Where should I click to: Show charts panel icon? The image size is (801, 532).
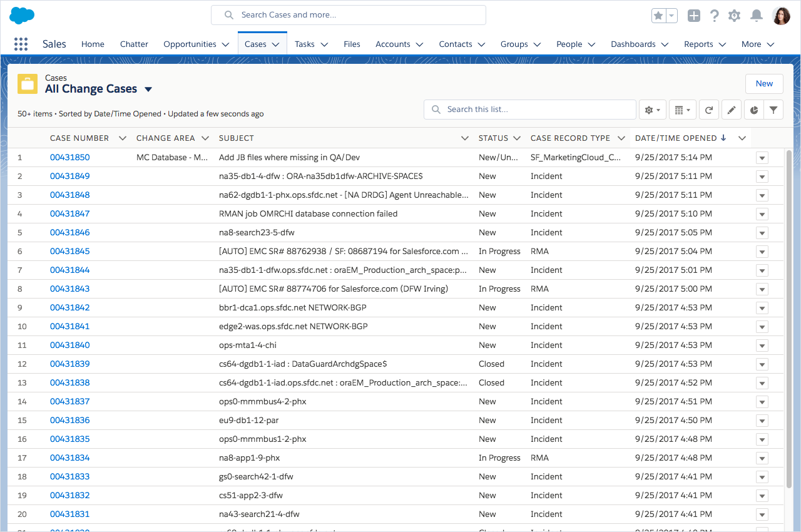[754, 110]
